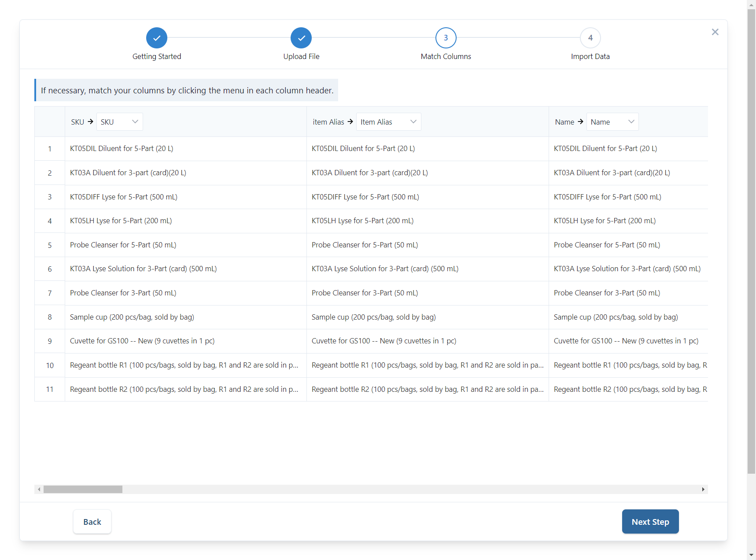Click the step 4 Import Data circle
The height and width of the screenshot is (560, 756).
coord(590,38)
